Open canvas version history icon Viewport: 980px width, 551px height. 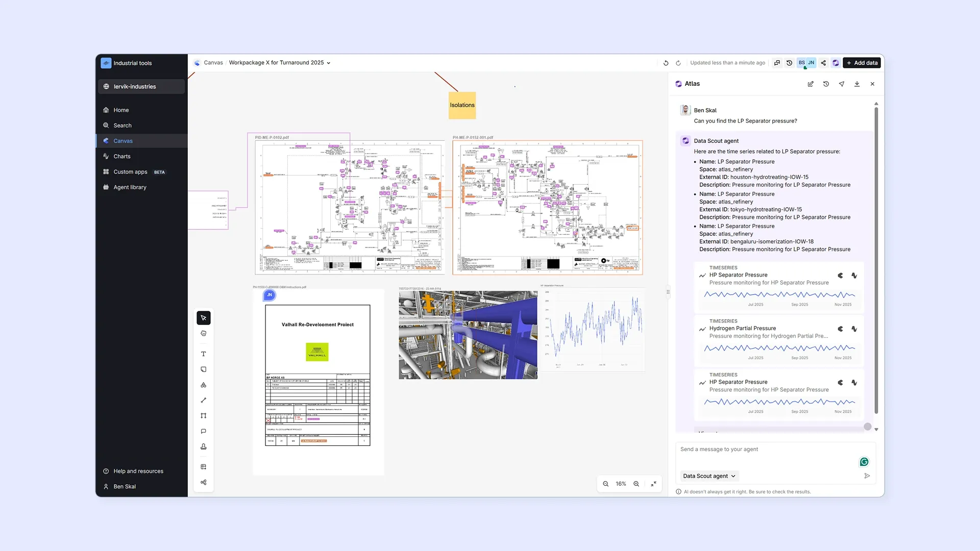(789, 63)
